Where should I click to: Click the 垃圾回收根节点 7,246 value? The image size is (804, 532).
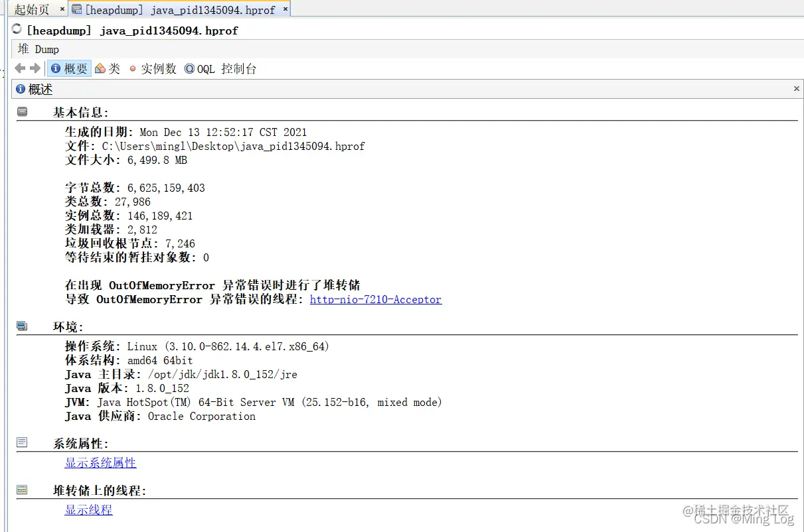(180, 243)
